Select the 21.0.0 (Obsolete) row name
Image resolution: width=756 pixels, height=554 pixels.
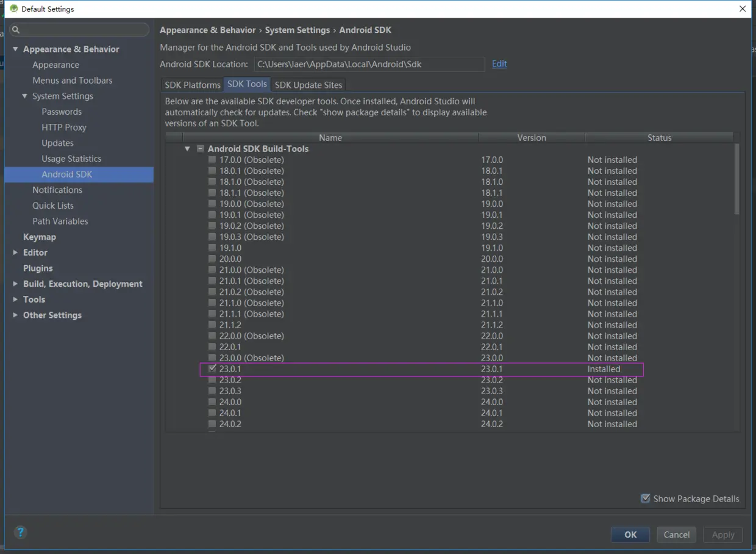251,270
